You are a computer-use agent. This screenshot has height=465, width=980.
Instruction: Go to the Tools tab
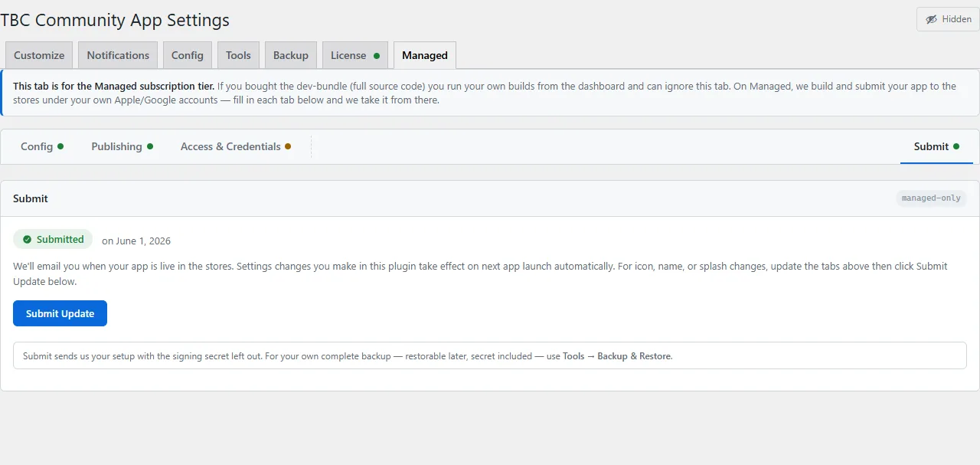coord(238,55)
